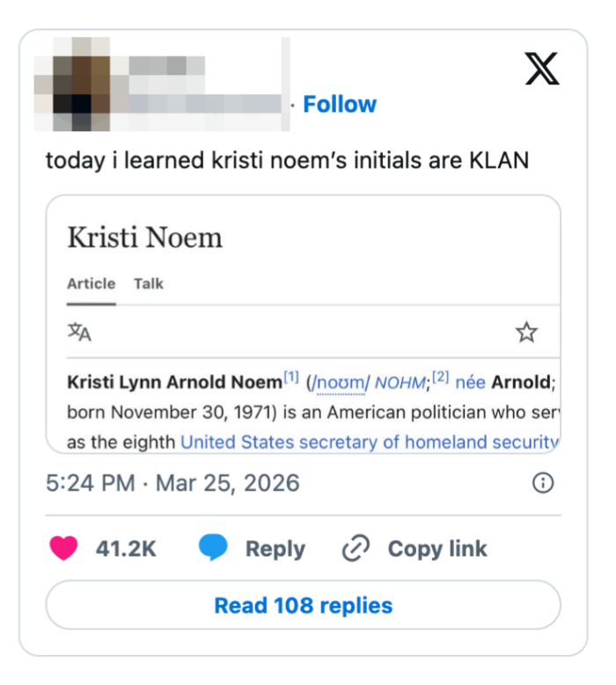Click the X logo in the corner

tap(542, 69)
